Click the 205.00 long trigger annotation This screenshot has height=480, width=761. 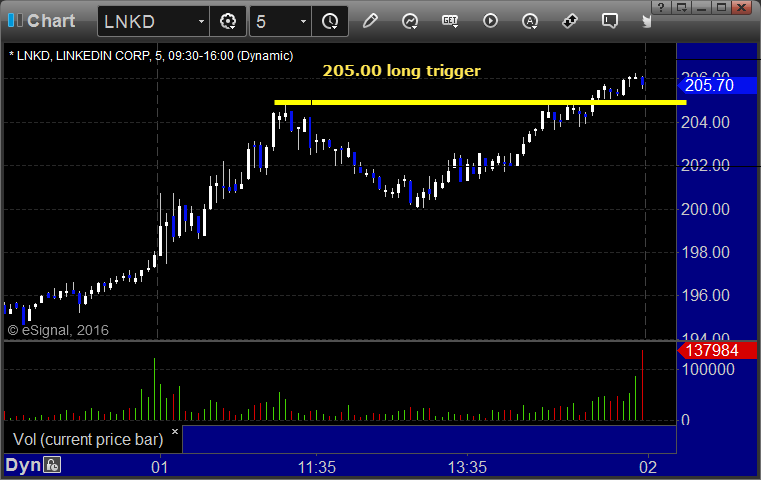[401, 71]
